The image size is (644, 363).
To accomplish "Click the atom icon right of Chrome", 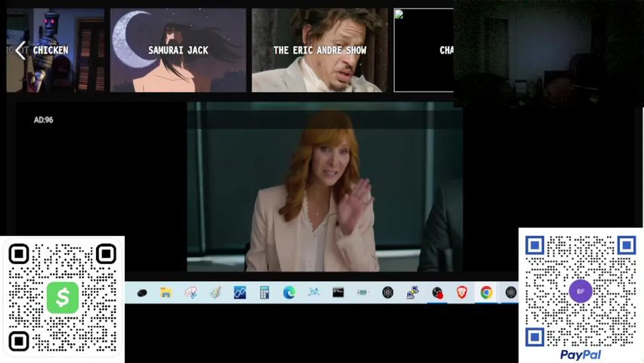I will [511, 292].
